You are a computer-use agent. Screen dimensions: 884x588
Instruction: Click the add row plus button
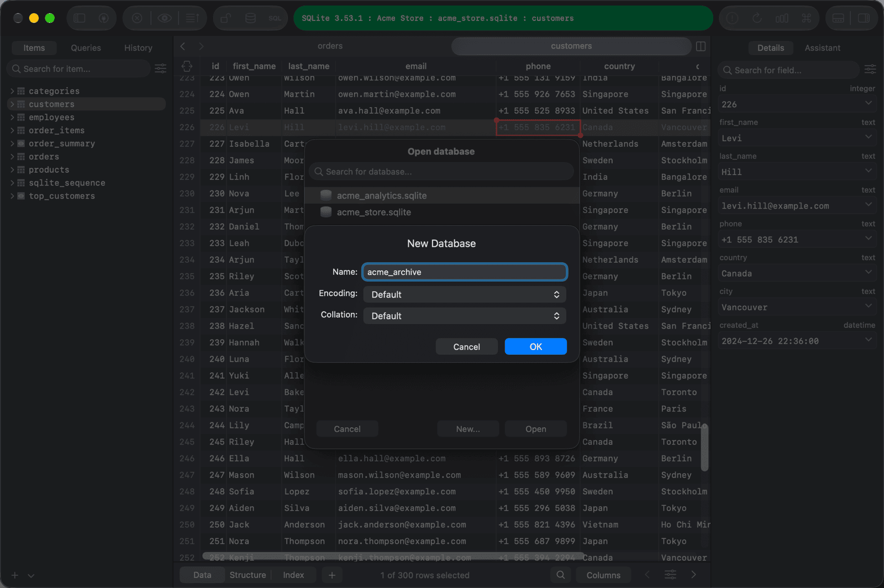331,575
